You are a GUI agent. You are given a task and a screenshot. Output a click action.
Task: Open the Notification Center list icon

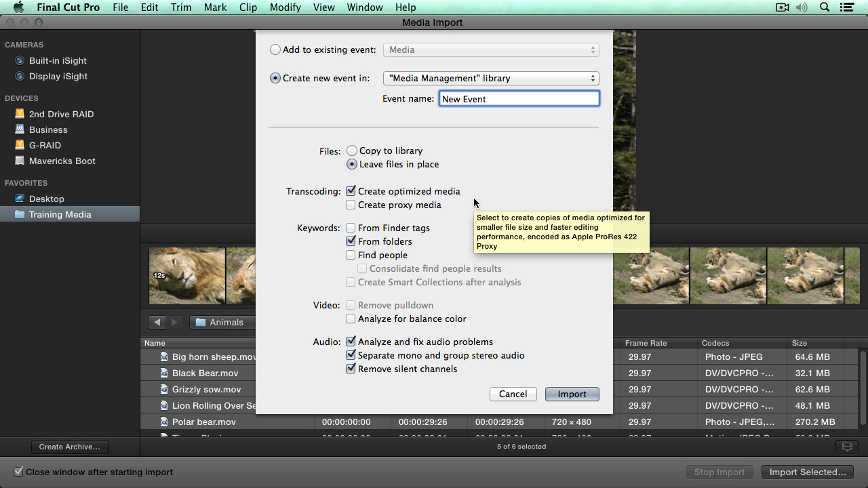[x=847, y=7]
